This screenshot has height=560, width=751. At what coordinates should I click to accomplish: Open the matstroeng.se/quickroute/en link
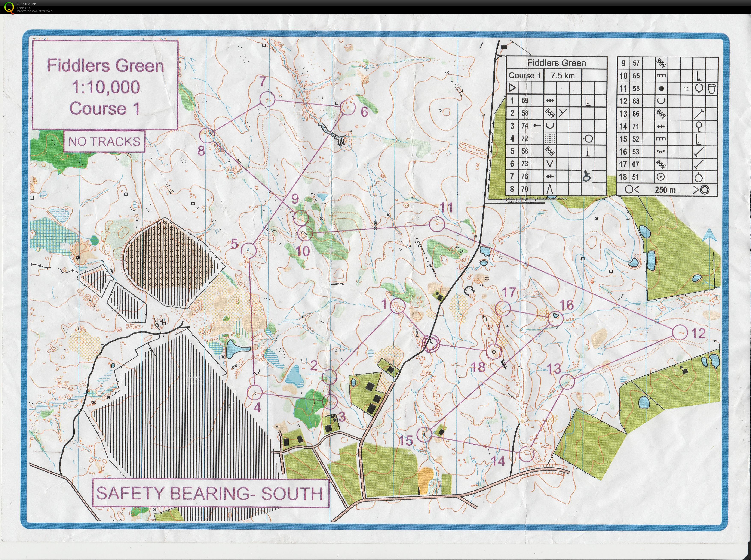point(35,11)
